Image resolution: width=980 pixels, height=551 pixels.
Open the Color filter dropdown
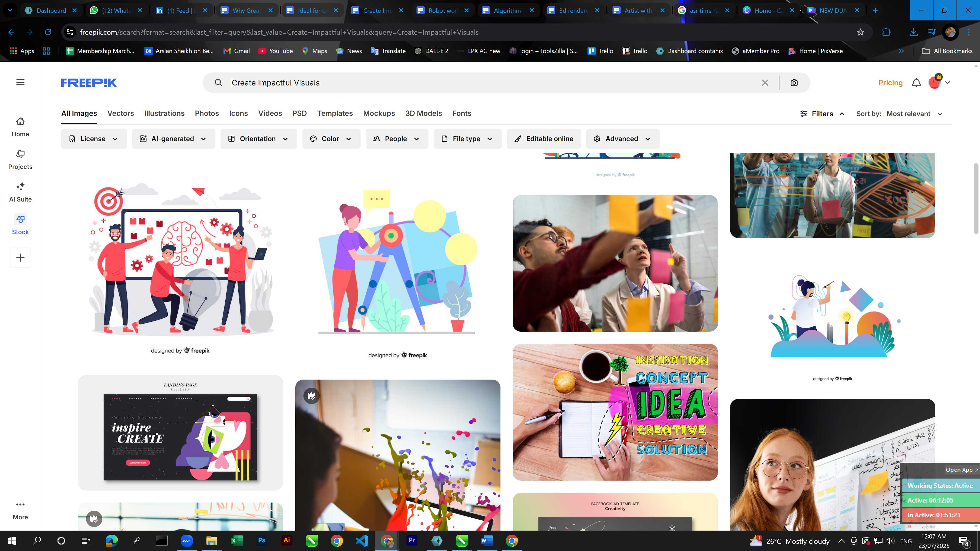pos(331,139)
